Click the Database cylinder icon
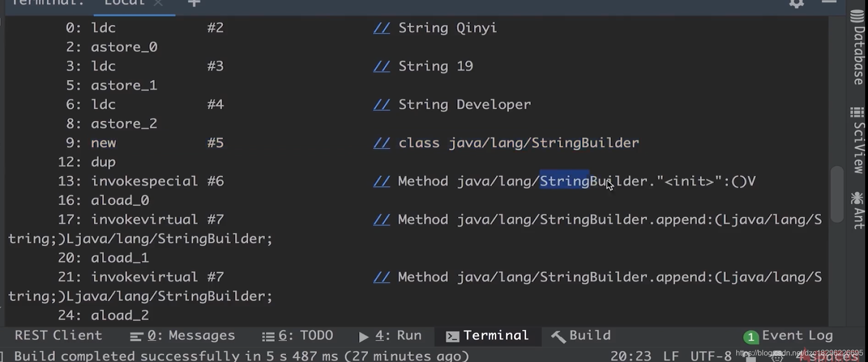Screen dimensions: 868x362 point(857,17)
